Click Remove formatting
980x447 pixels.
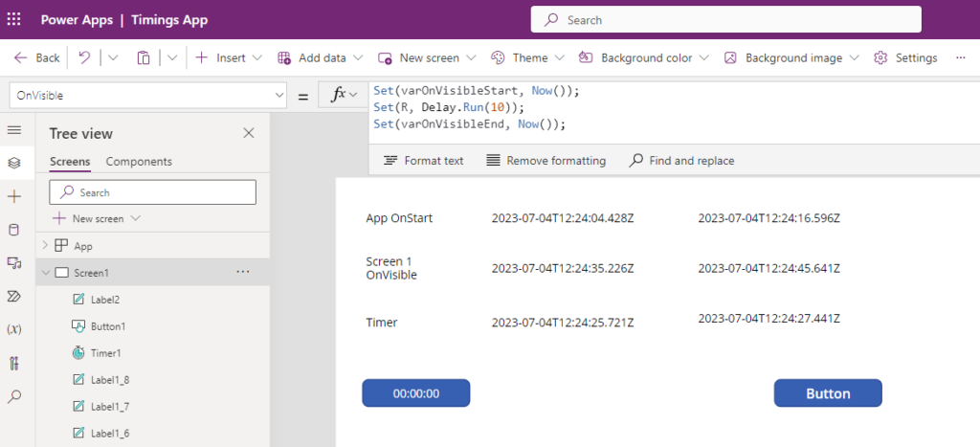546,161
